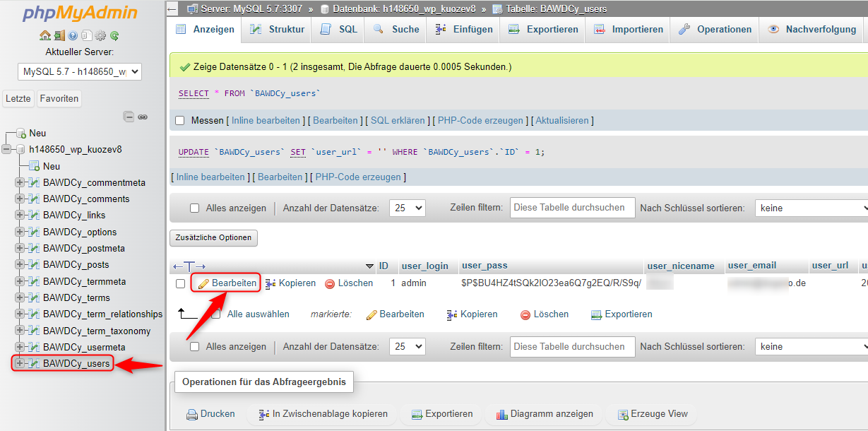Click the Erzeuge View icon

coord(622,415)
